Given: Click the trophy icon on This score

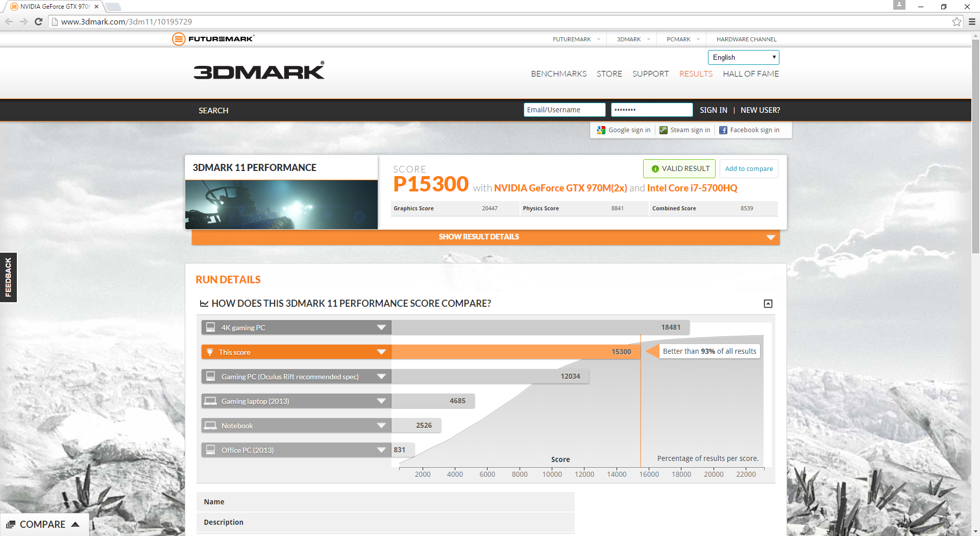Looking at the screenshot, I should pos(210,352).
